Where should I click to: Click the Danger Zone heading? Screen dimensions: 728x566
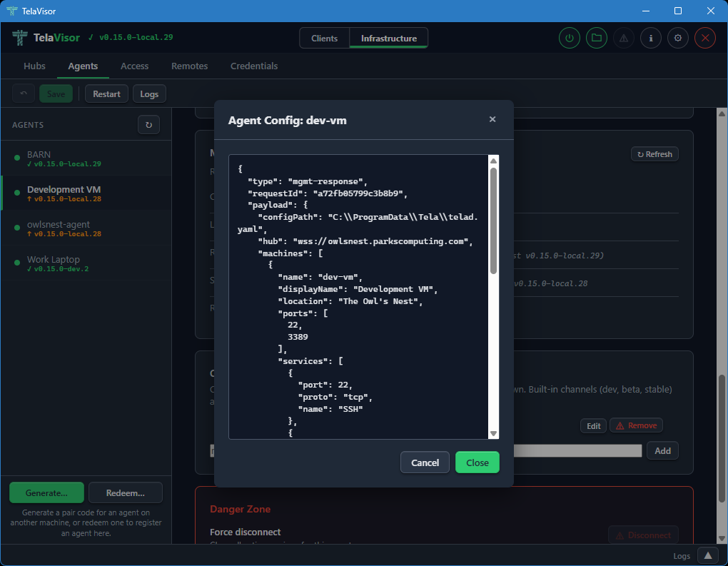tap(240, 509)
